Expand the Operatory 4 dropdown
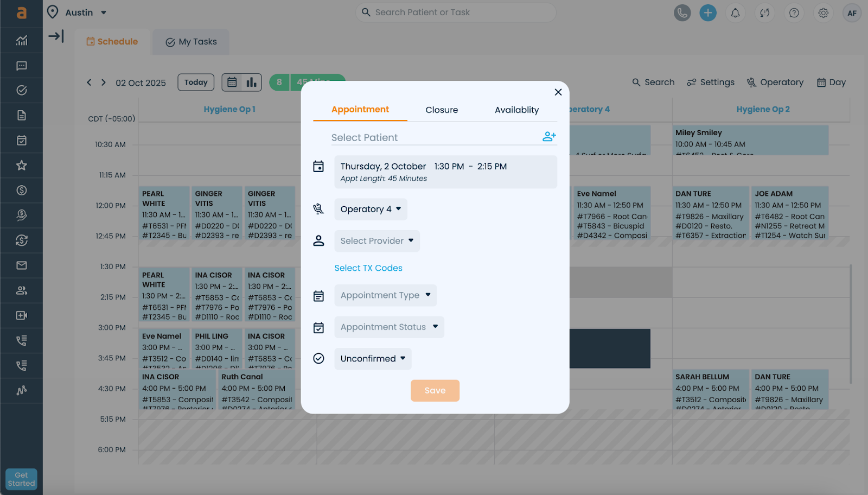868x495 pixels. (x=371, y=209)
